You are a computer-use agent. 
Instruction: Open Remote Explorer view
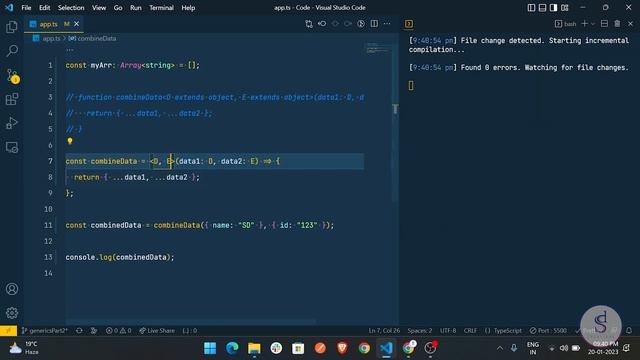12,147
